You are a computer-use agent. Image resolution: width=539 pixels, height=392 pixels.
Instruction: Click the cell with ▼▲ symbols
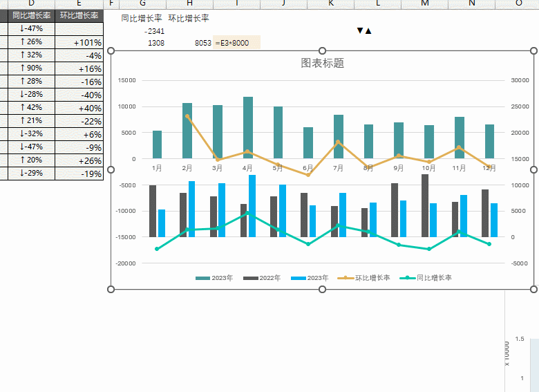364,30
